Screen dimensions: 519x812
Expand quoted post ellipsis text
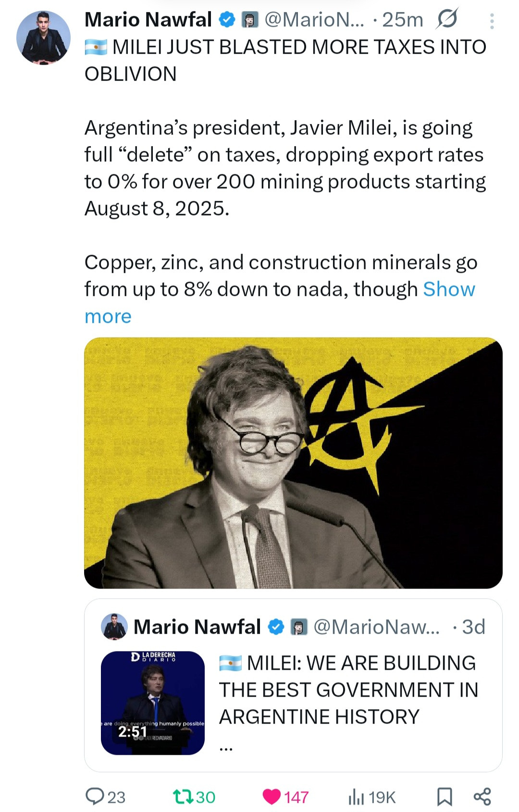[x=226, y=748]
